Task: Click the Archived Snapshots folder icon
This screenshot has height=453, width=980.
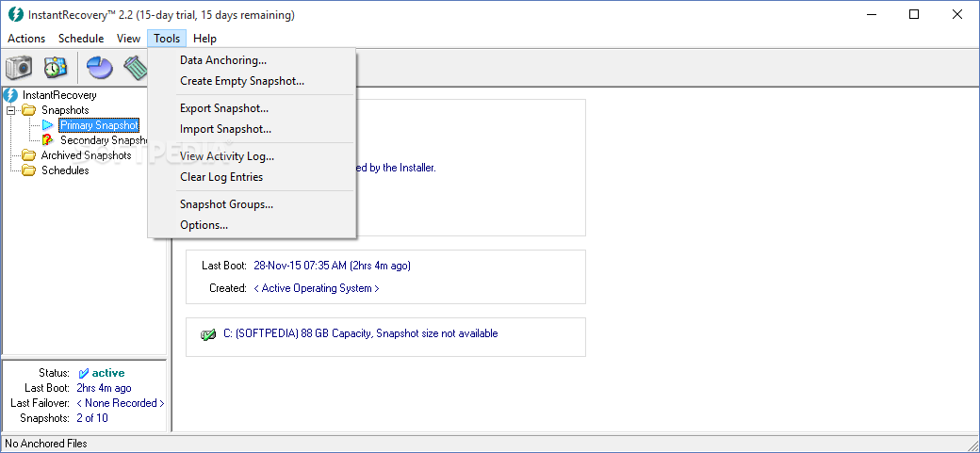Action: pyautogui.click(x=29, y=155)
